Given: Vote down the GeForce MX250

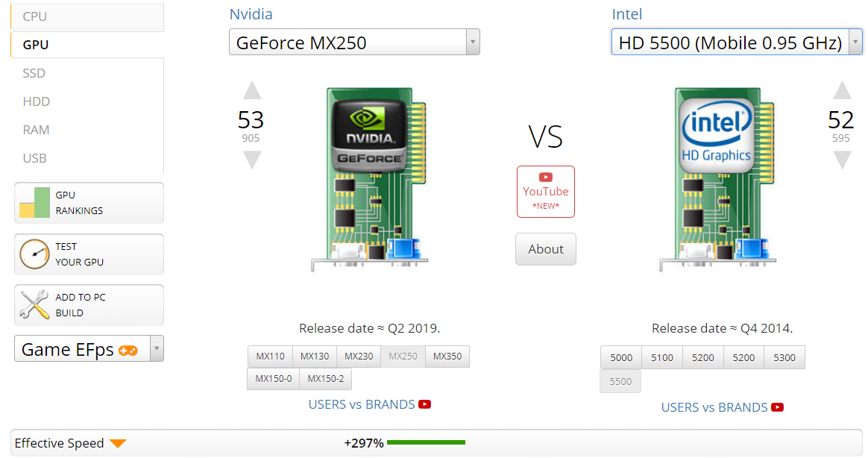Looking at the screenshot, I should tap(252, 160).
